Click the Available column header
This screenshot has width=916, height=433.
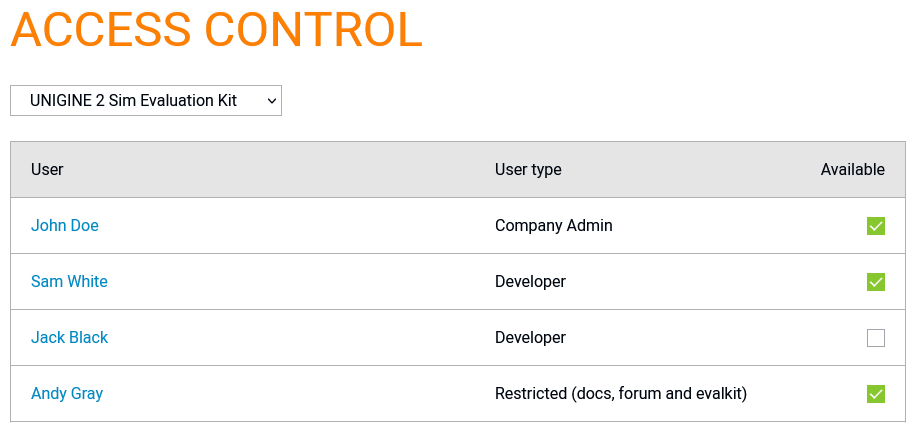coord(852,169)
